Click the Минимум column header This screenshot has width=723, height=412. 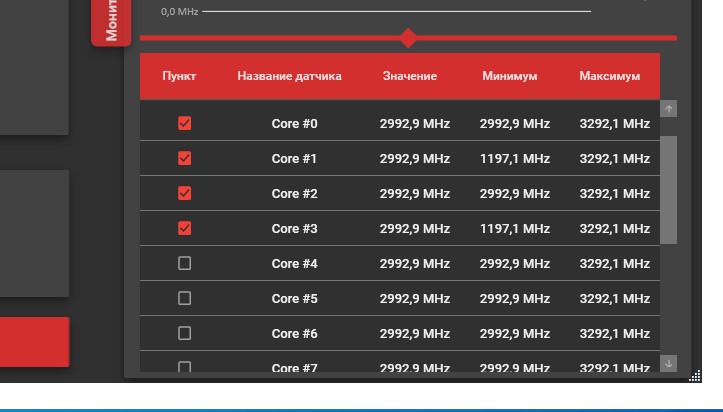tap(509, 76)
